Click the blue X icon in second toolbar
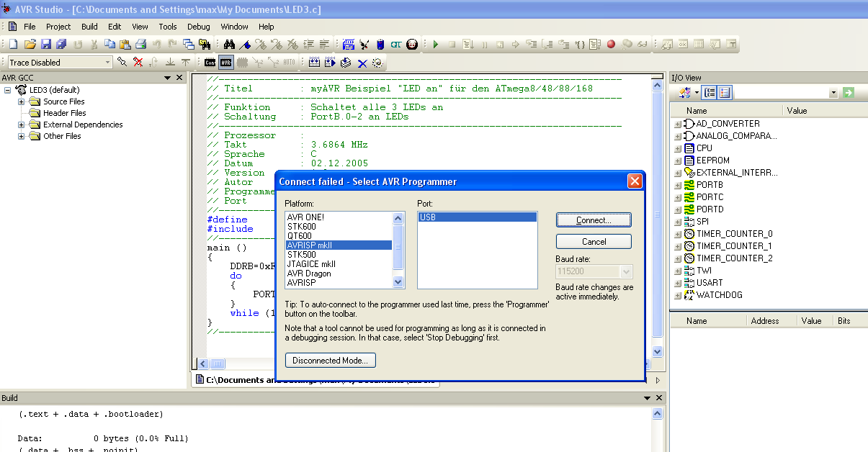 [363, 63]
